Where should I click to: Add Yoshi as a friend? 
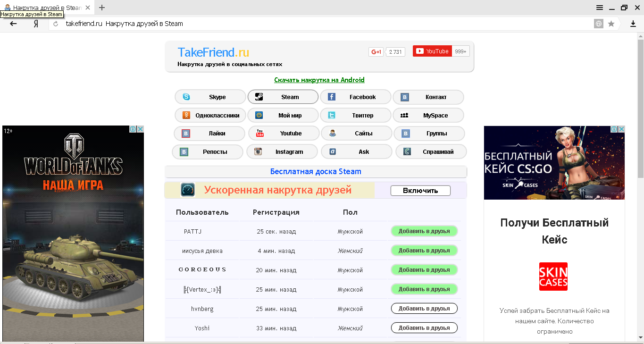424,328
